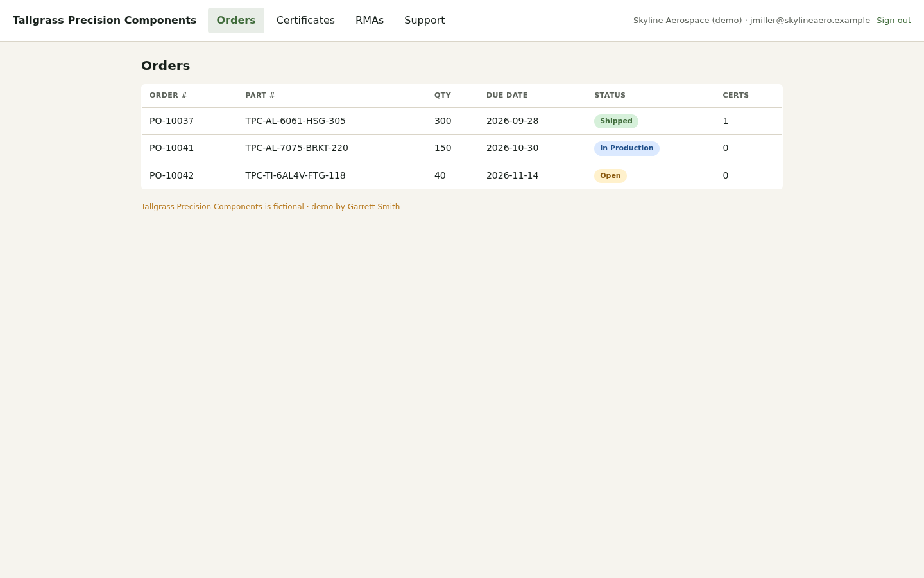
Task: Open the Orders tab
Action: tap(236, 21)
